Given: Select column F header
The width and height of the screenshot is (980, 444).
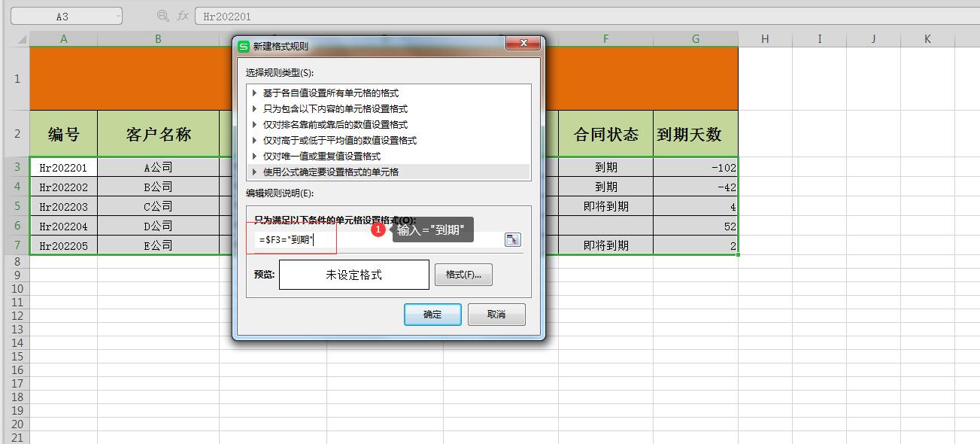Looking at the screenshot, I should pyautogui.click(x=605, y=39).
